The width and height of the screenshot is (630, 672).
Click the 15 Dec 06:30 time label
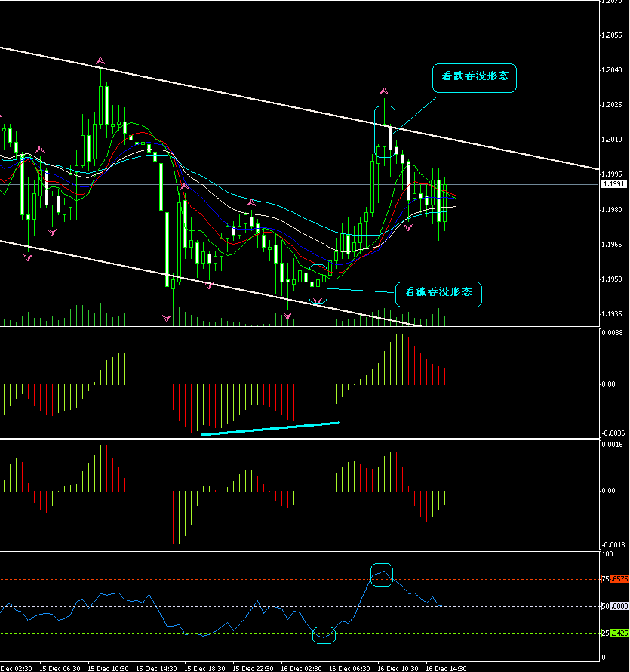60,668
